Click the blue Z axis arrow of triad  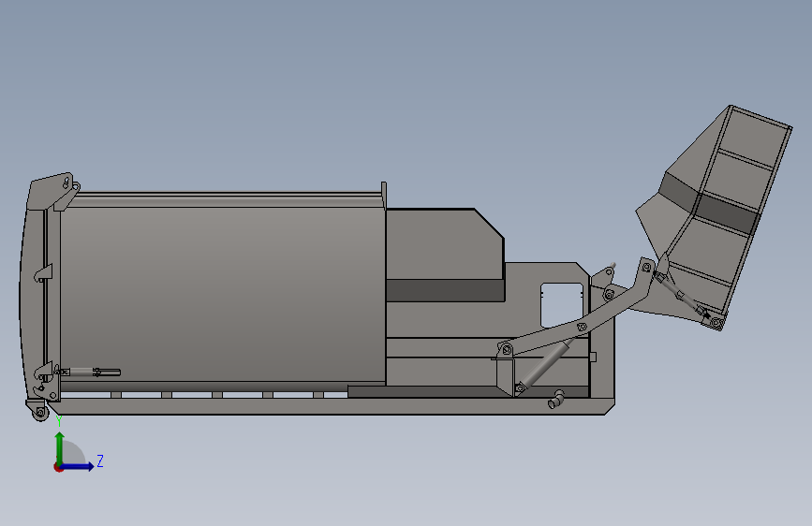[78, 466]
